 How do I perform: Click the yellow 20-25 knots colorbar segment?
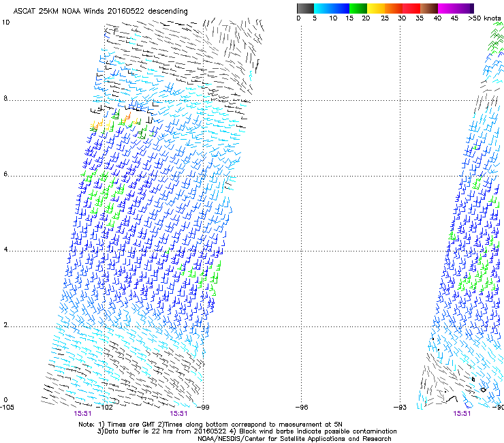[x=376, y=8]
